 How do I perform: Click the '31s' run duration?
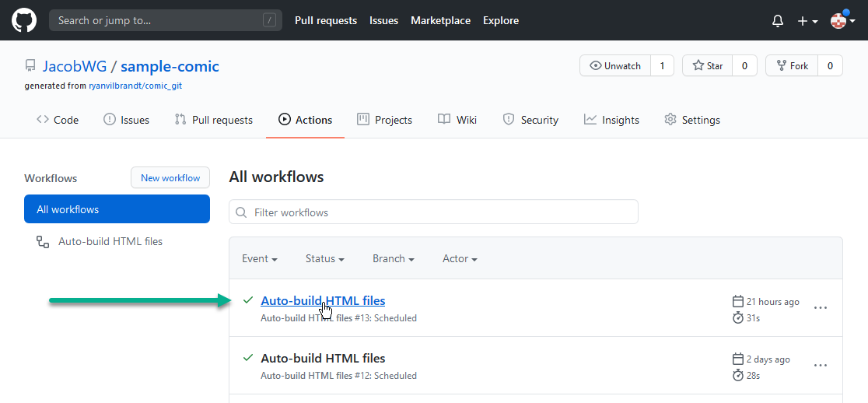coord(753,318)
